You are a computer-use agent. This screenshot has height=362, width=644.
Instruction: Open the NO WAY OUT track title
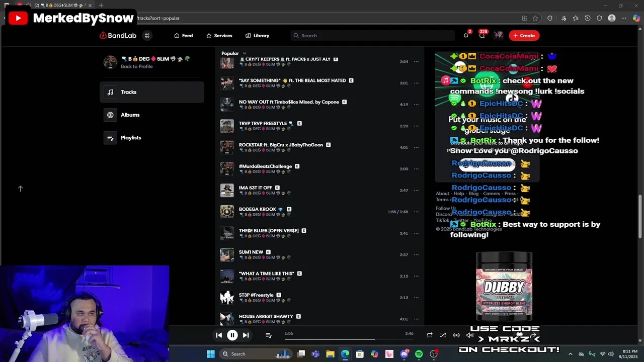click(289, 102)
